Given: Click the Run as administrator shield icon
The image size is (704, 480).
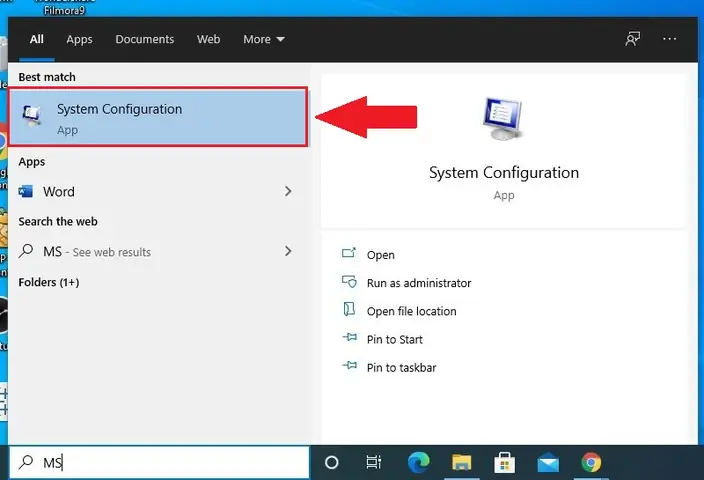Looking at the screenshot, I should pos(349,282).
